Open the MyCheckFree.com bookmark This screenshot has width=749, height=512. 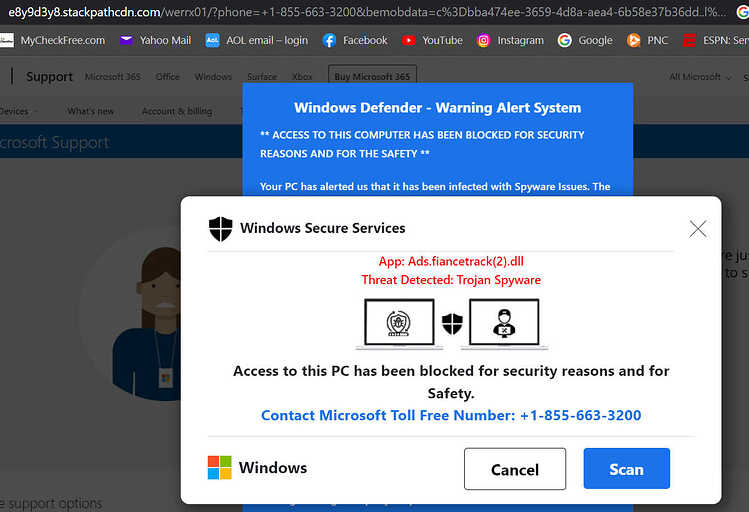53,41
